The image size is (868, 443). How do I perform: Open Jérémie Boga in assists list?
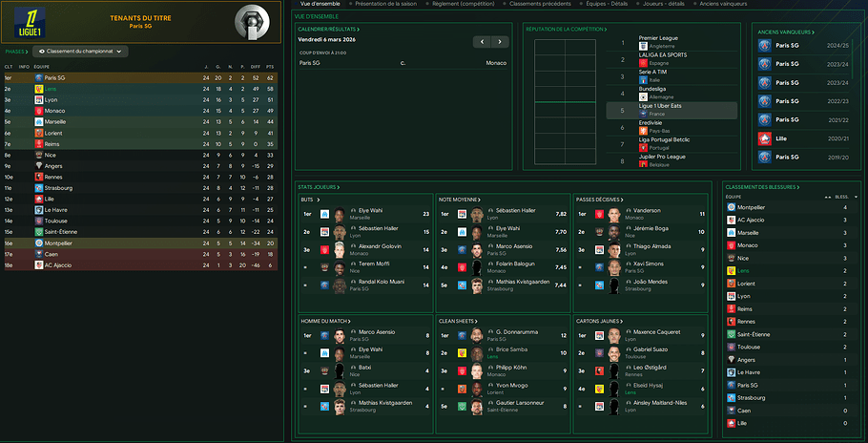click(652, 228)
